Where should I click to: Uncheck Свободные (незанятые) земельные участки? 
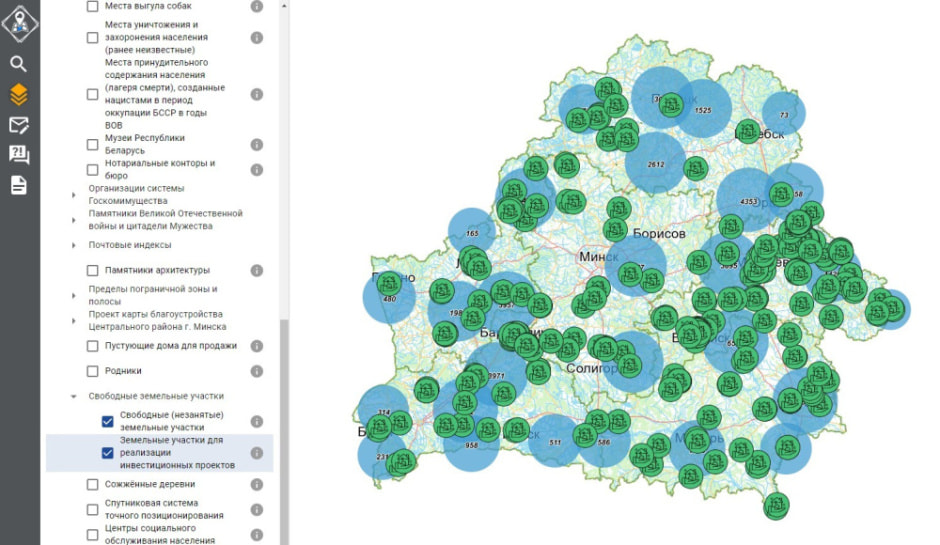(107, 421)
